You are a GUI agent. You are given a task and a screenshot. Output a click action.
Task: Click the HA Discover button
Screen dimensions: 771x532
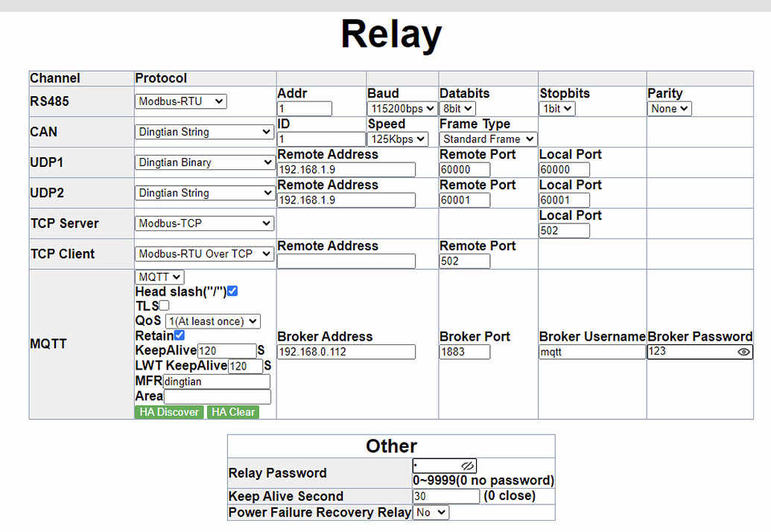(x=169, y=412)
